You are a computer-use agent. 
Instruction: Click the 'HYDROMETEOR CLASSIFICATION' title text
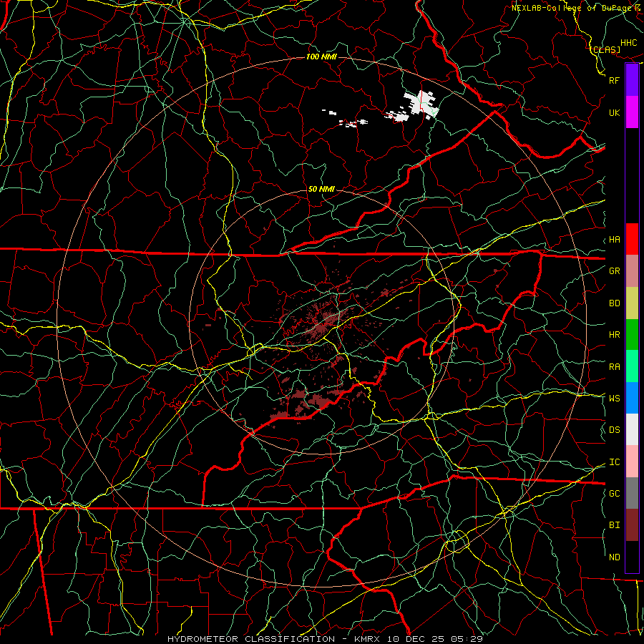click(x=251, y=639)
